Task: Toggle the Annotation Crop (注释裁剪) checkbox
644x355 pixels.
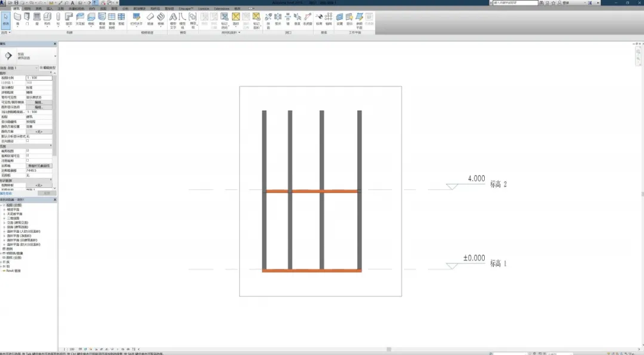Action: coord(28,160)
